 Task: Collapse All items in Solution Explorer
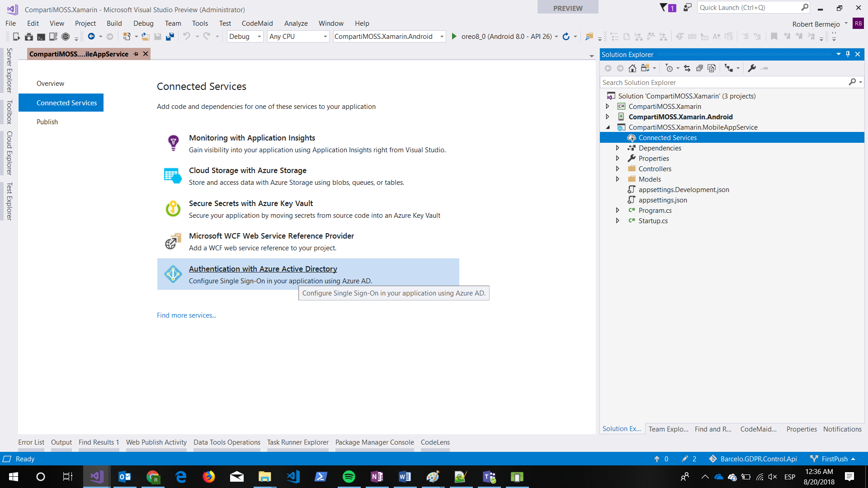700,68
